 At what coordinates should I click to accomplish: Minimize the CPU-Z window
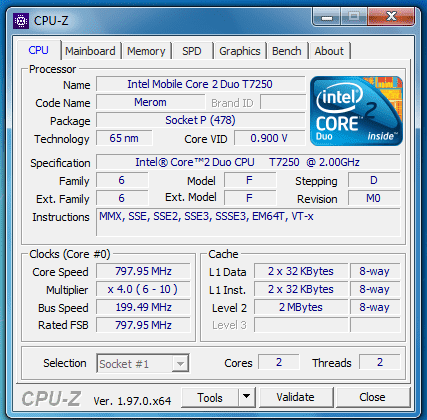[x=326, y=17]
